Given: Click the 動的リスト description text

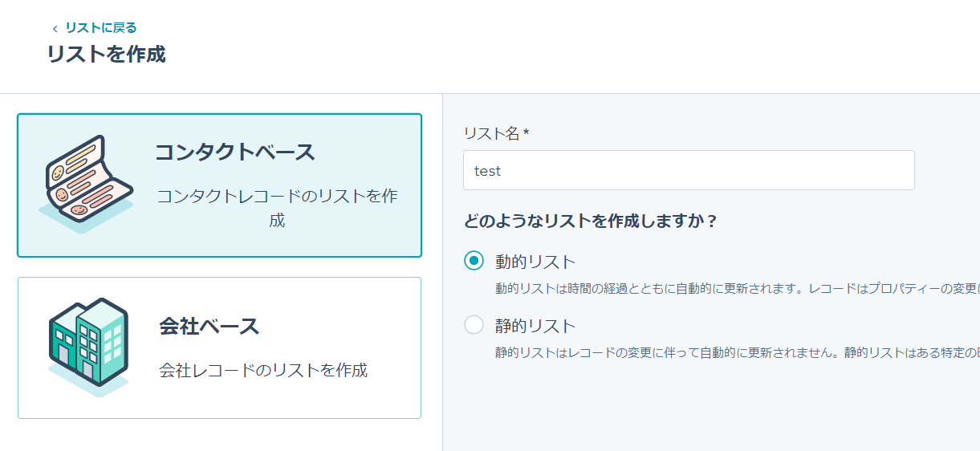Looking at the screenshot, I should point(737,287).
